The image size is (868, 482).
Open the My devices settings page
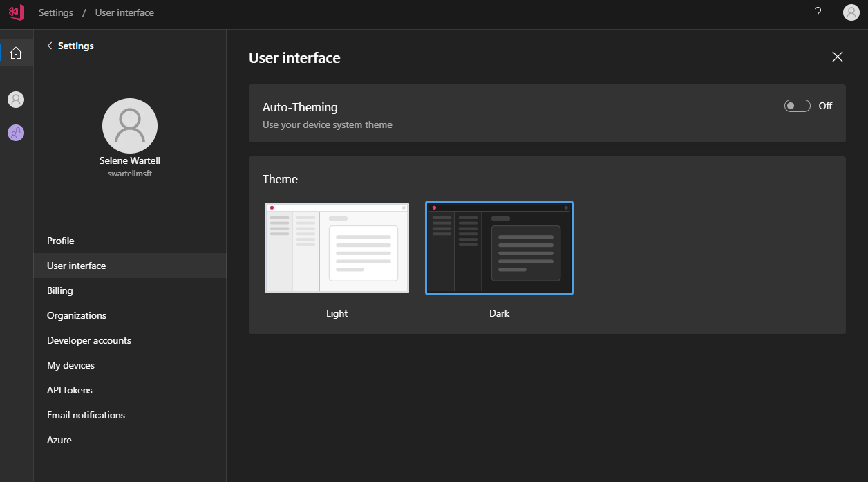130,365
